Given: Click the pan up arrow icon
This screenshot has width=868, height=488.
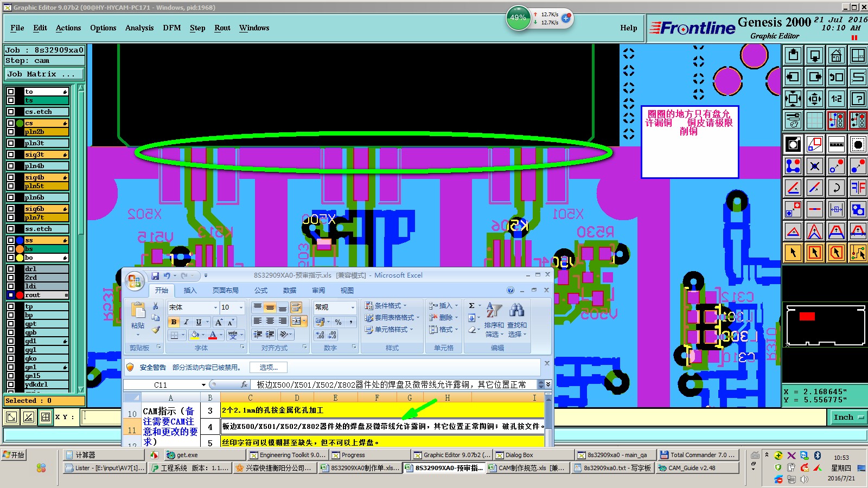Looking at the screenshot, I should 793,55.
